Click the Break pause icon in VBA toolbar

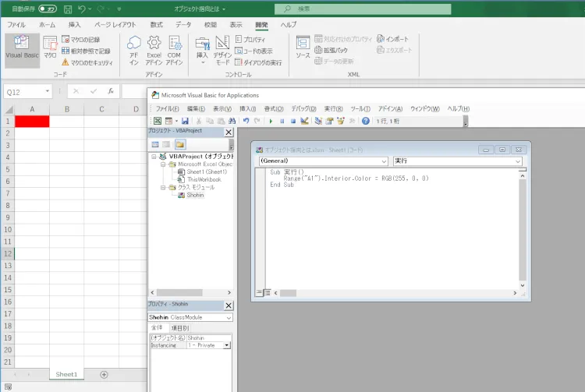(x=282, y=121)
